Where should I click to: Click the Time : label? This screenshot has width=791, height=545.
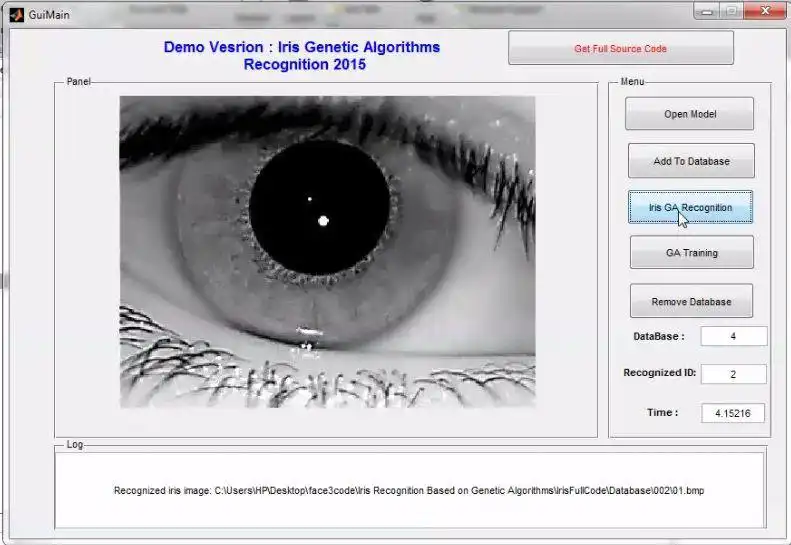click(x=662, y=412)
